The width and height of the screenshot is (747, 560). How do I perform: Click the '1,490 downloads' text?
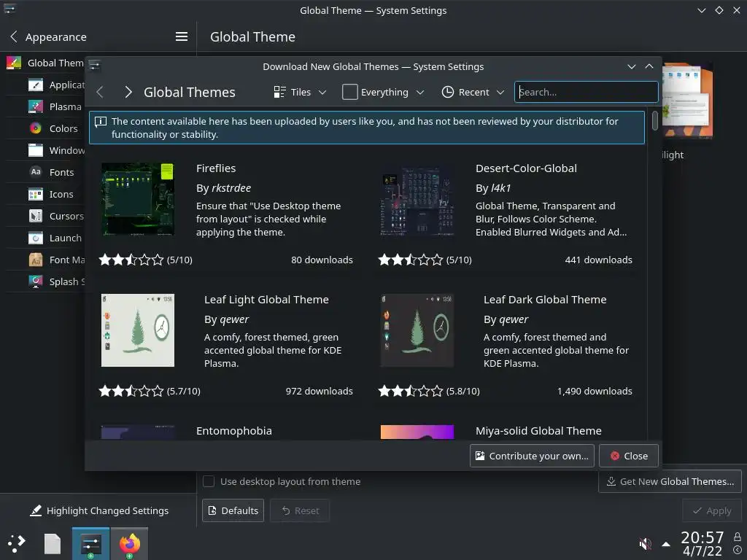[x=595, y=391]
